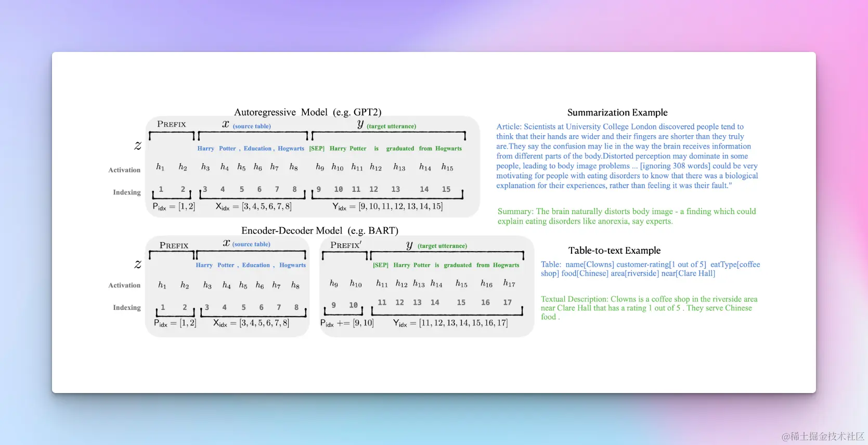This screenshot has width=868, height=445.
Task: Click "(target utterance)" label in the BART decoder panel
Action: 442,246
